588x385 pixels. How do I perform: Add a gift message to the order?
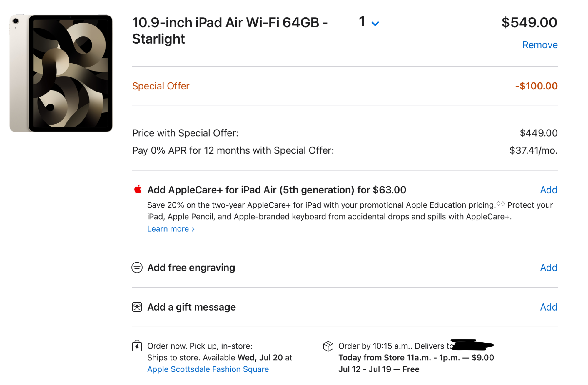point(549,307)
